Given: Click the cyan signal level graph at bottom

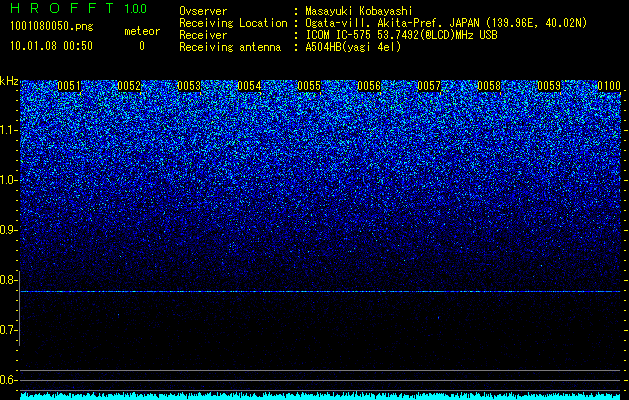Looking at the screenshot, I should point(320,396).
